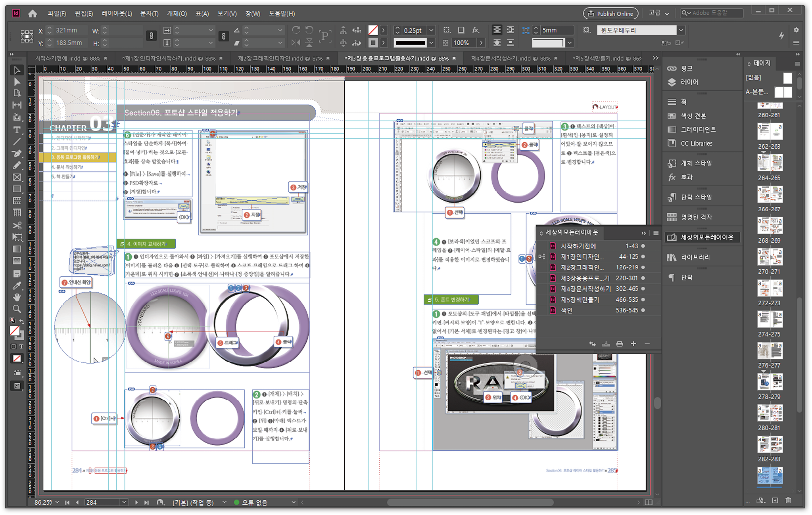
Task: Toggle screen mode at the bottom of toolbar
Action: click(17, 385)
